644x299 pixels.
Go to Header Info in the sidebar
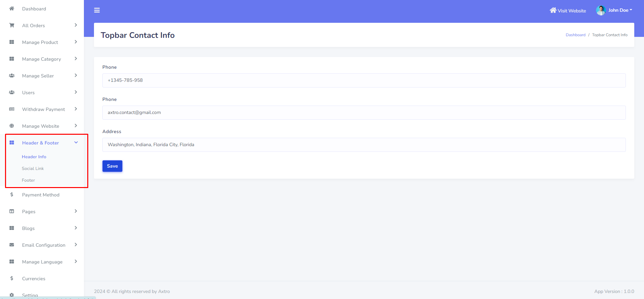tap(34, 157)
